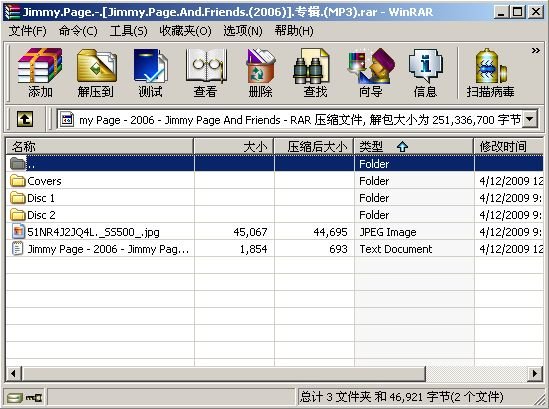The height and width of the screenshot is (409, 549).
Task: Click the key password icon in status bar
Action: [34, 397]
